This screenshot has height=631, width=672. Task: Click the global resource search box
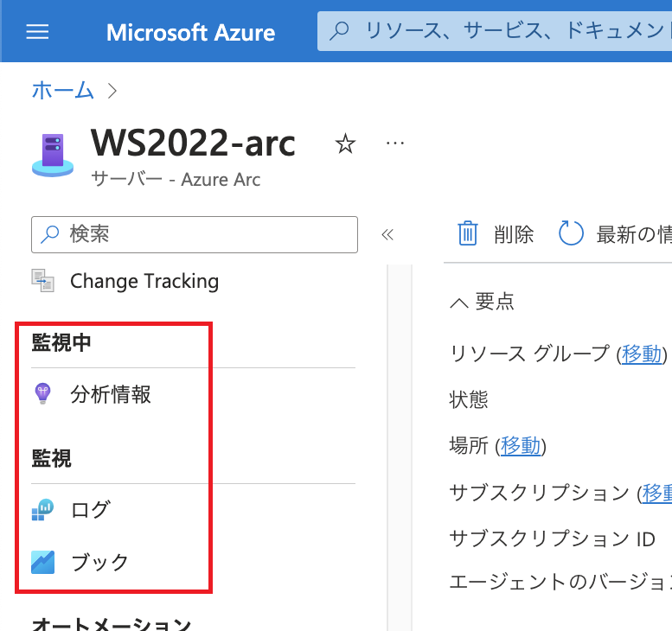click(495, 31)
